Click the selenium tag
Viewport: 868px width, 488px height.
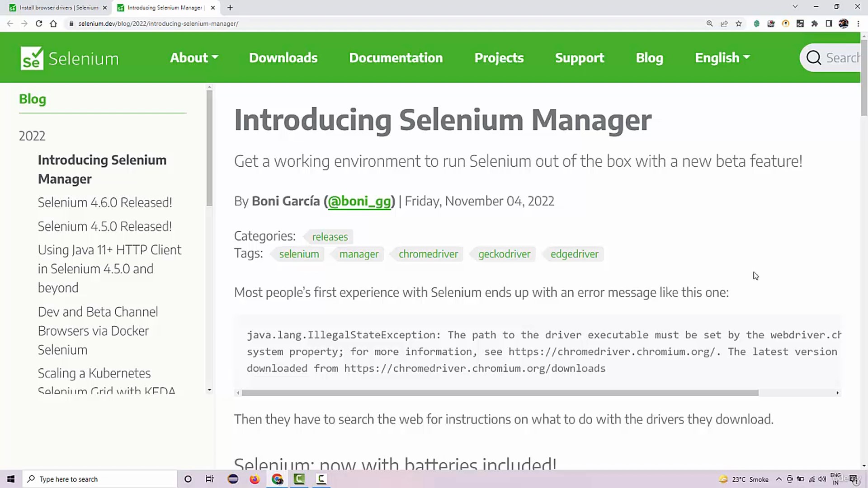coord(299,254)
